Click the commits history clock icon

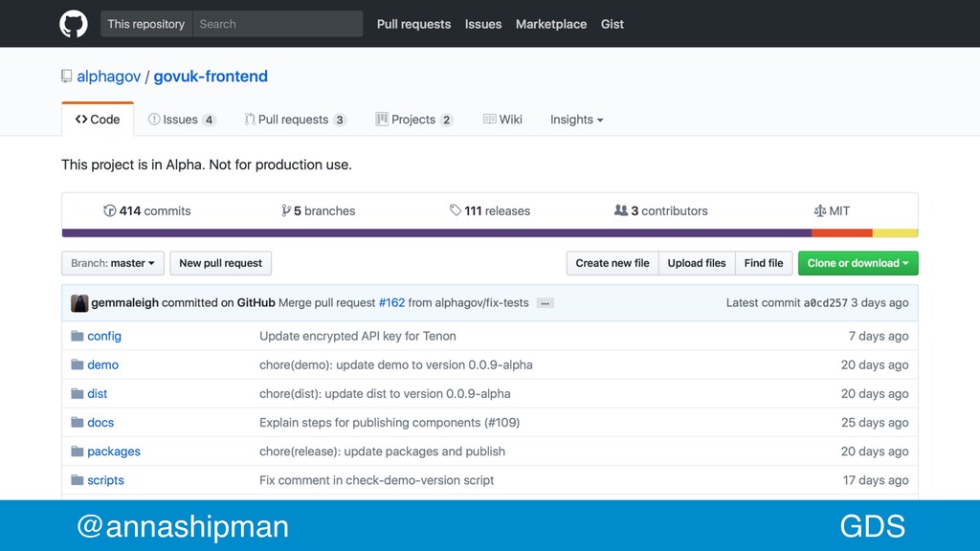click(x=109, y=210)
